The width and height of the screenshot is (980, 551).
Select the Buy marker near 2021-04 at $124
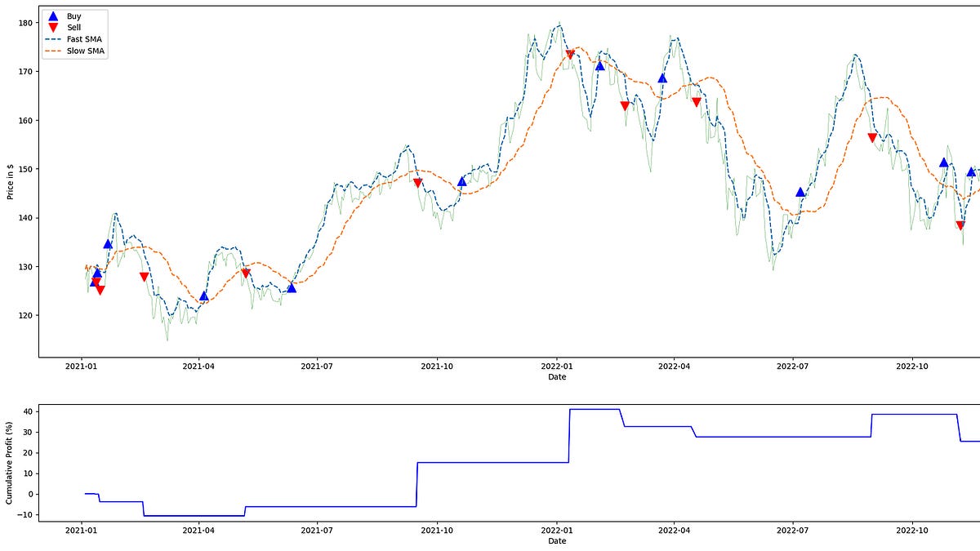(x=204, y=296)
